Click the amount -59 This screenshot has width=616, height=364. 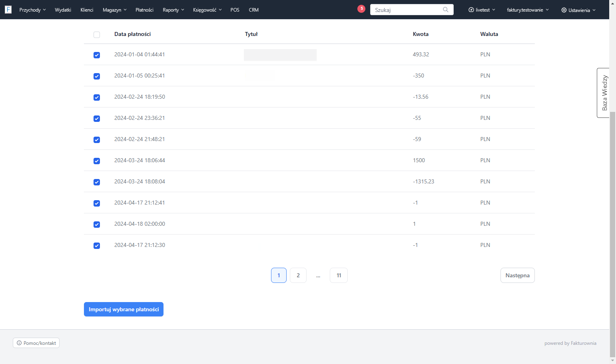417,139
